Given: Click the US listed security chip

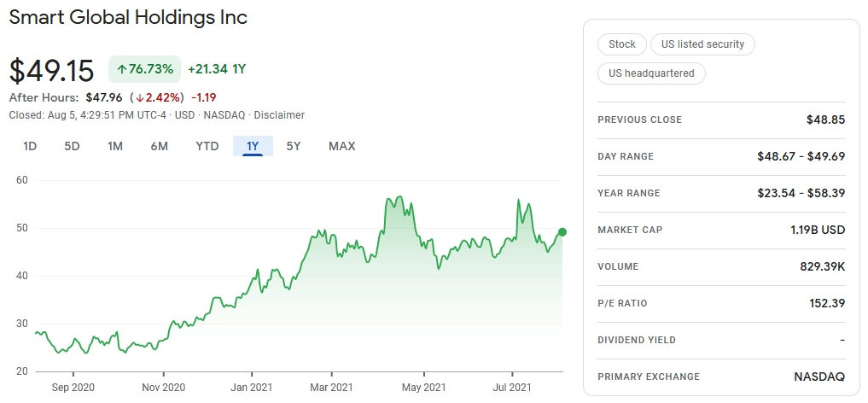Looking at the screenshot, I should coord(702,44).
